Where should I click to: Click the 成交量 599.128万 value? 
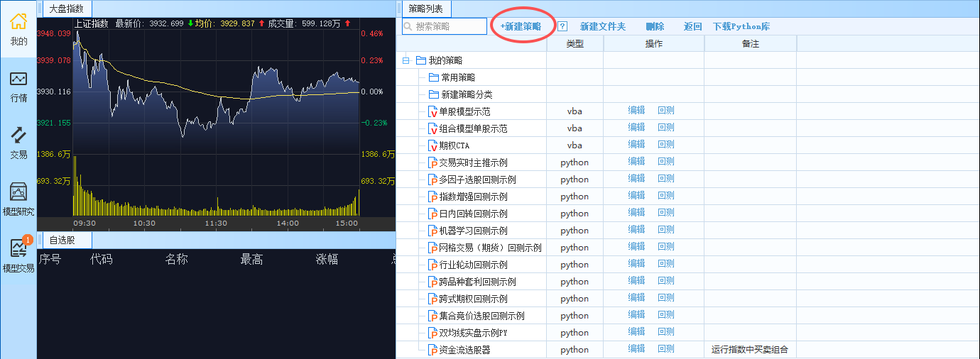(320, 23)
